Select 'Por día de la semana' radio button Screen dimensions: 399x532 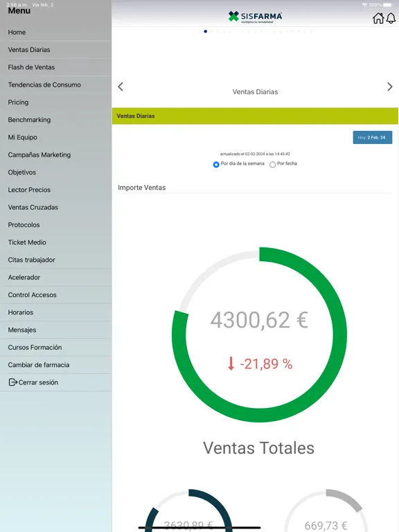coord(216,164)
